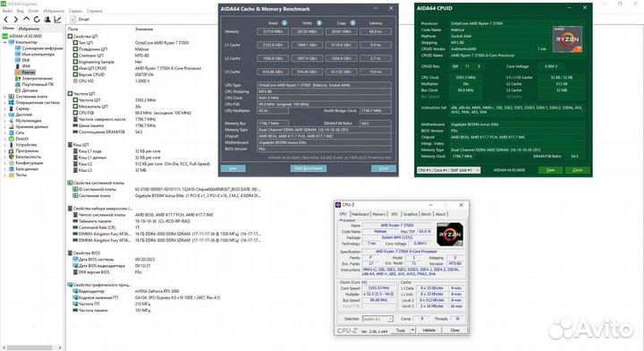Screen dimensions: 644x351
Task: Click the Ryzen logo in the CPU-Z window
Action: pyautogui.click(x=450, y=235)
